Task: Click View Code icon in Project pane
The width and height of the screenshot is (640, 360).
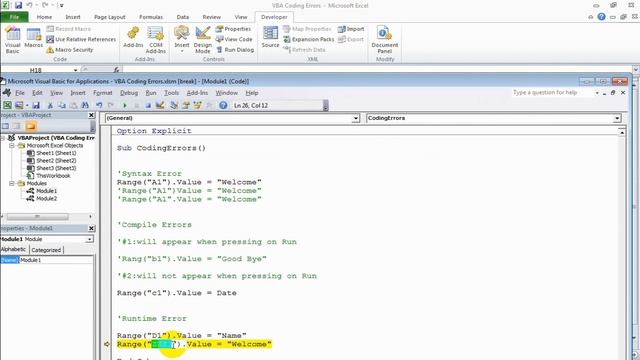Action: [5, 126]
